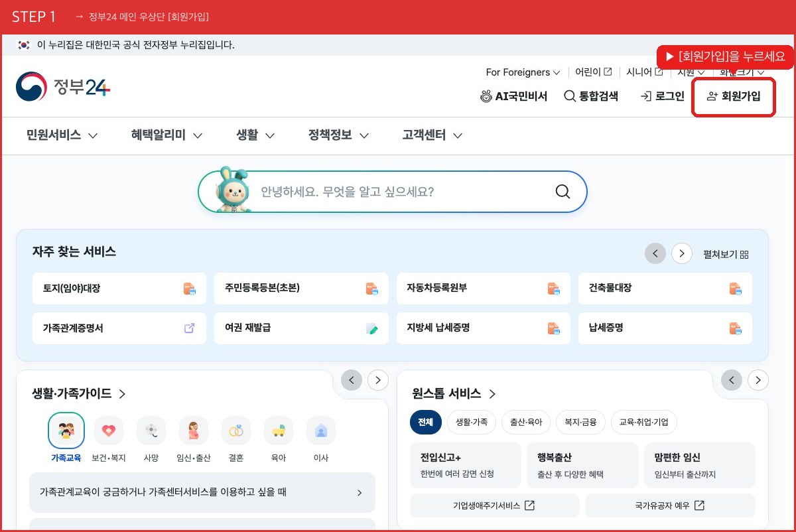Open 토지(임야)대장 service
The image size is (796, 532).
coord(119,289)
